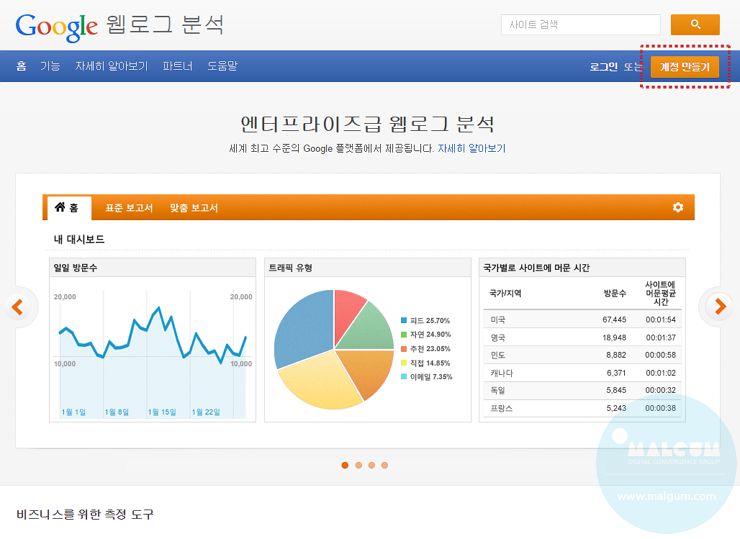The height and width of the screenshot is (539, 740).
Task: Open 자세히 알아보기 in the navigation bar
Action: point(111,66)
